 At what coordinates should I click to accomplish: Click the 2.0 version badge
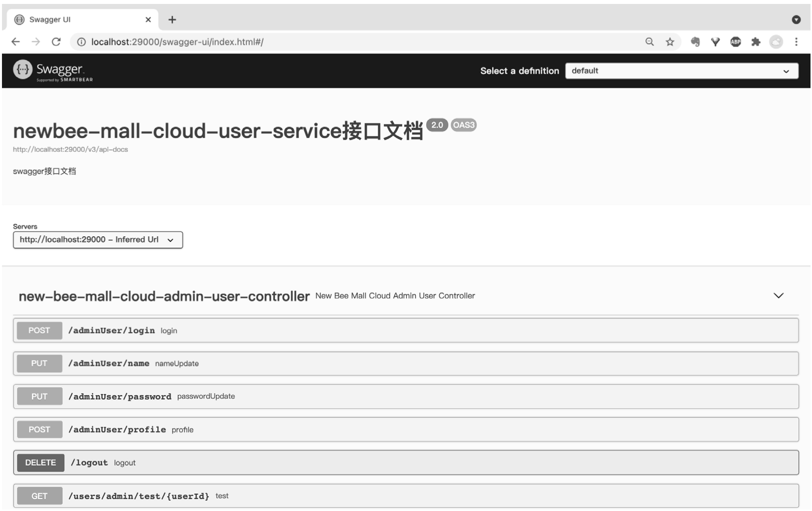pos(437,125)
